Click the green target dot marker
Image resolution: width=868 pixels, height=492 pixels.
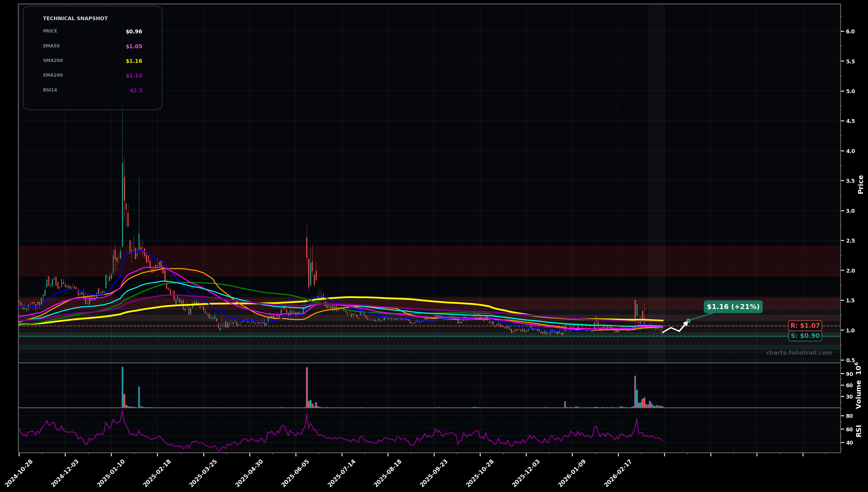pos(688,321)
